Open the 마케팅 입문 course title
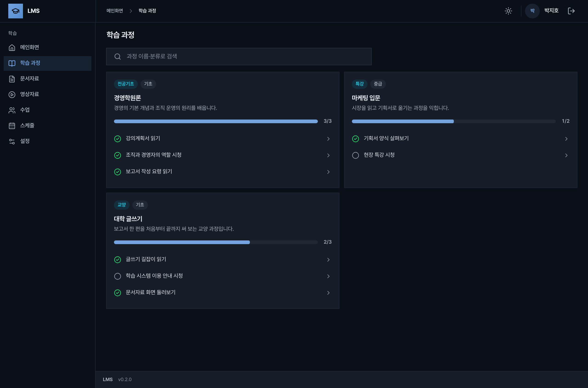588x388 pixels. click(x=366, y=98)
